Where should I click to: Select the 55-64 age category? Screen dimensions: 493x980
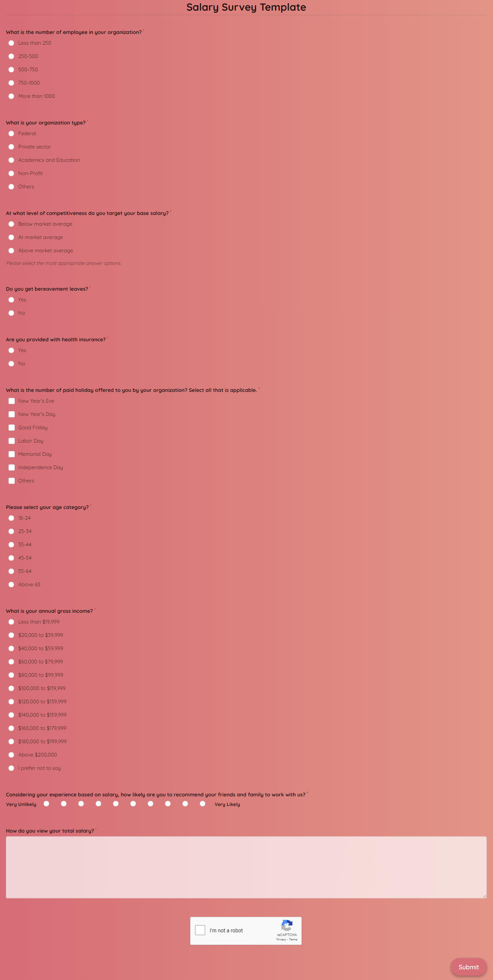(x=11, y=571)
